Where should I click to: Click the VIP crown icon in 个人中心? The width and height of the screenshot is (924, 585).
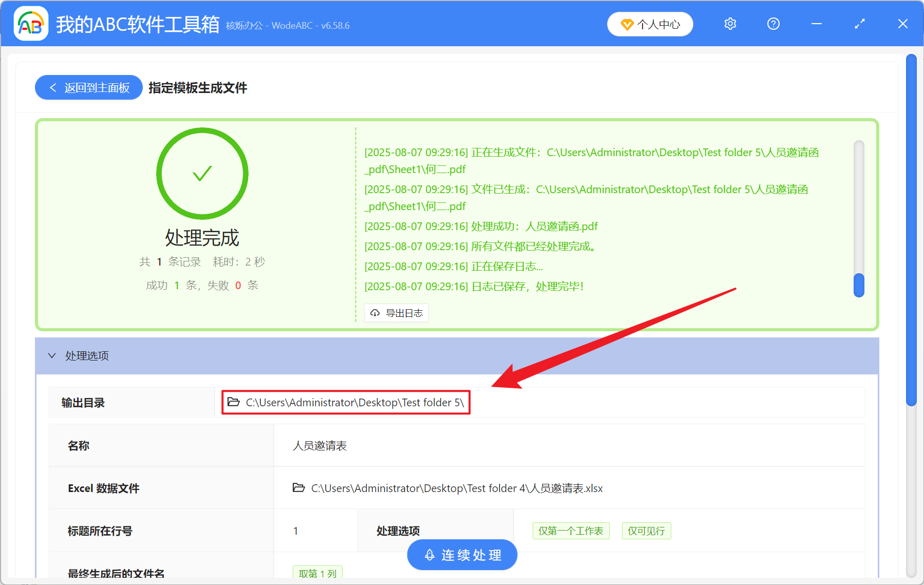[627, 24]
